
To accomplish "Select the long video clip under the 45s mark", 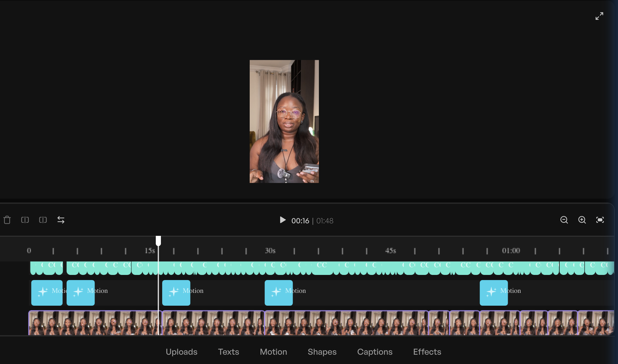I will click(346, 323).
